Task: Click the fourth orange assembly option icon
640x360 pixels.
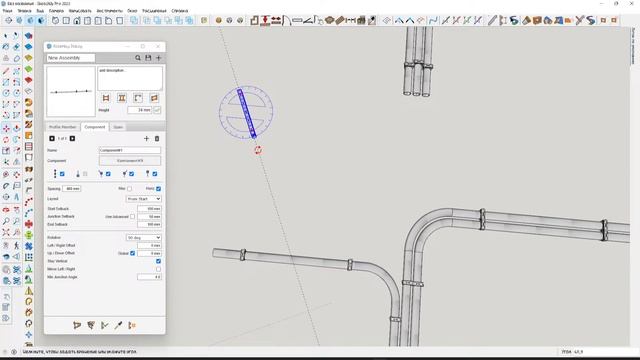Action: pyautogui.click(x=154, y=98)
